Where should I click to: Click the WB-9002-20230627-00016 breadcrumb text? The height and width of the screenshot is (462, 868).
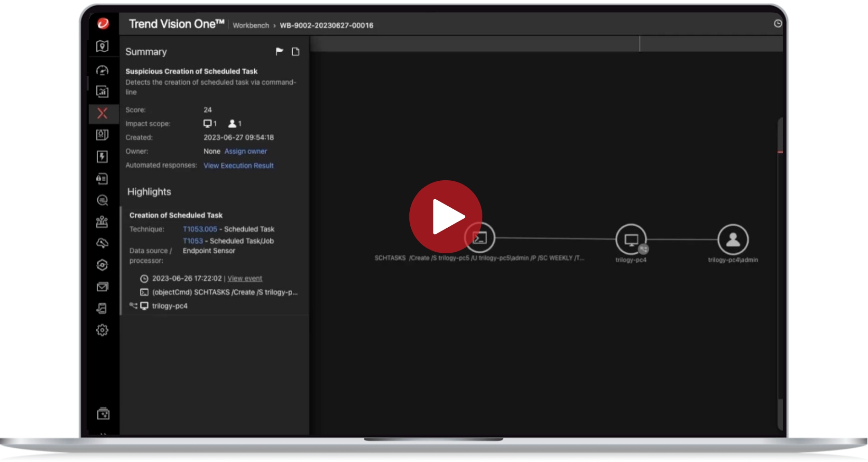(x=326, y=26)
